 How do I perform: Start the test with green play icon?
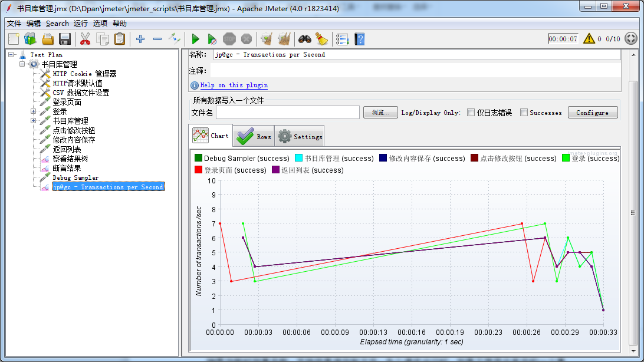(196, 39)
